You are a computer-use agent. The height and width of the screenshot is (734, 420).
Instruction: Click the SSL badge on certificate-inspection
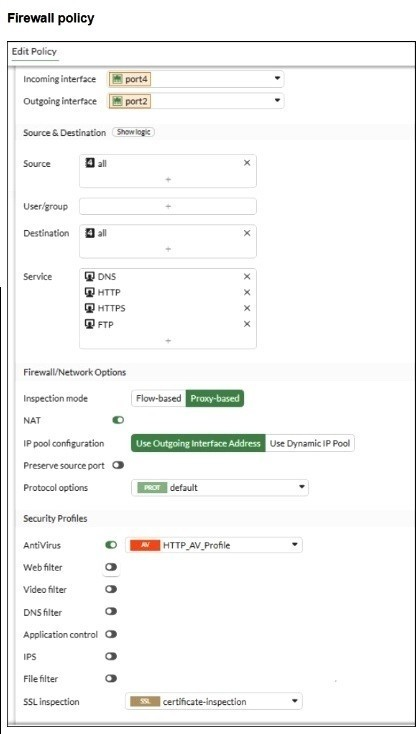(x=145, y=701)
